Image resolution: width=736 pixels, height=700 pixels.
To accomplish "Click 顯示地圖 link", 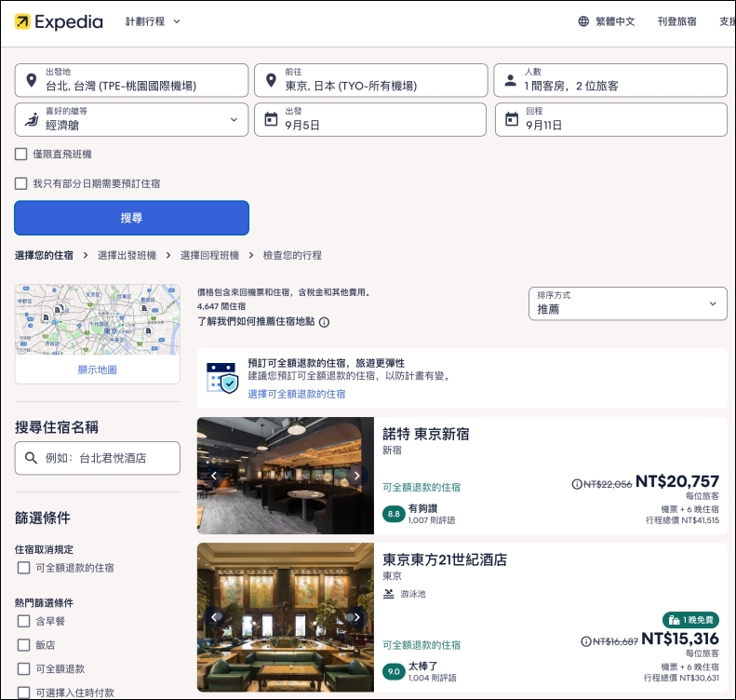I will pyautogui.click(x=97, y=370).
